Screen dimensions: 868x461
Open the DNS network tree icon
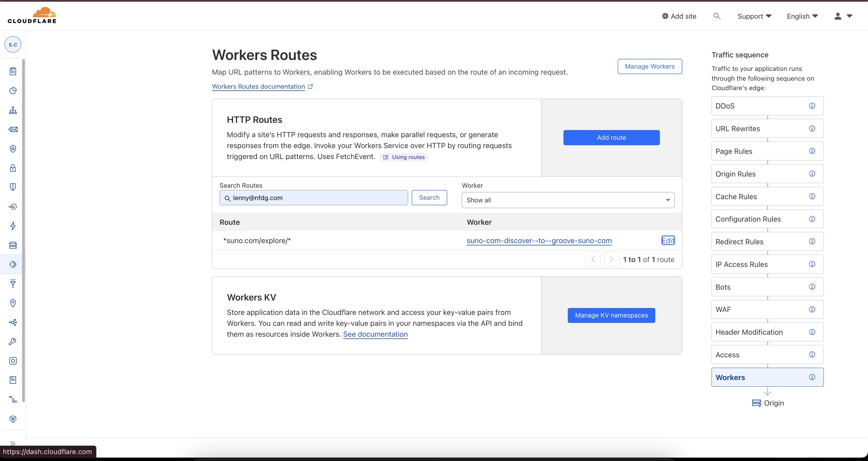(x=13, y=110)
